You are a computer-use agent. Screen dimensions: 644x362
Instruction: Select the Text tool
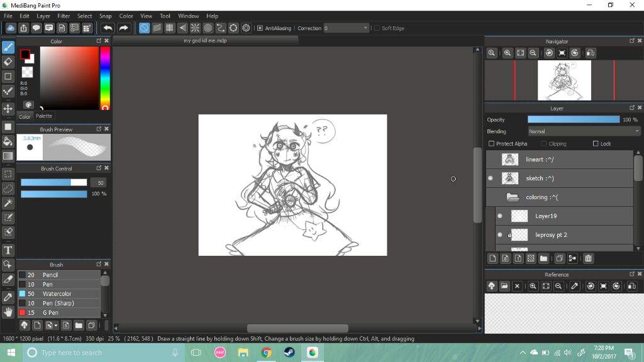[8, 250]
